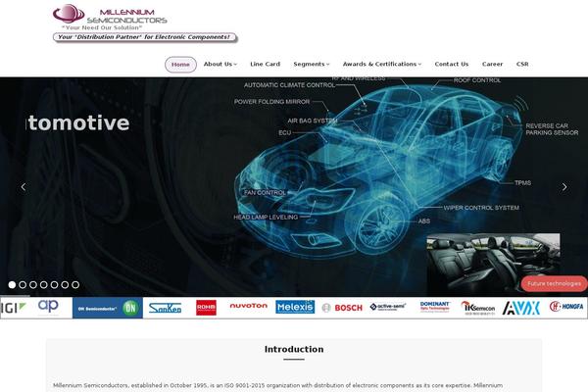Open the Millennium Semiconductors logo

point(110,15)
